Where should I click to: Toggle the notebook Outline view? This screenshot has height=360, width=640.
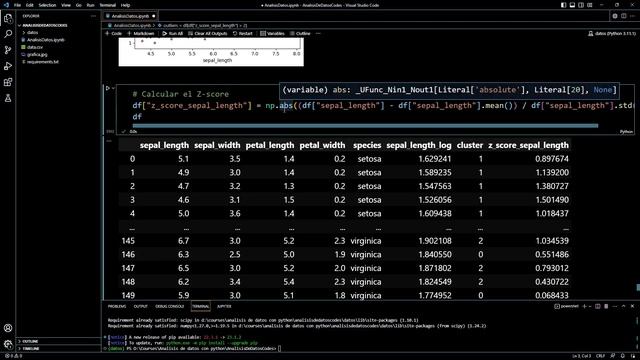click(x=300, y=33)
